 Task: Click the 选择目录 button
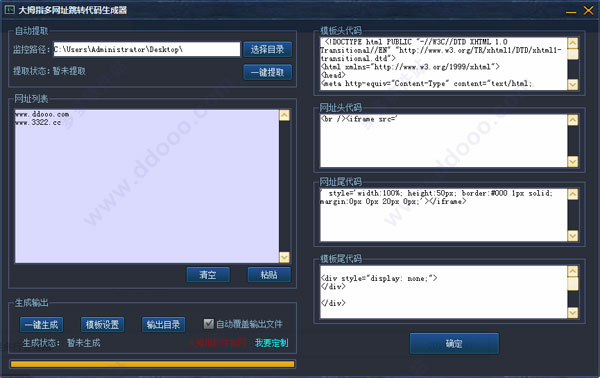(267, 49)
